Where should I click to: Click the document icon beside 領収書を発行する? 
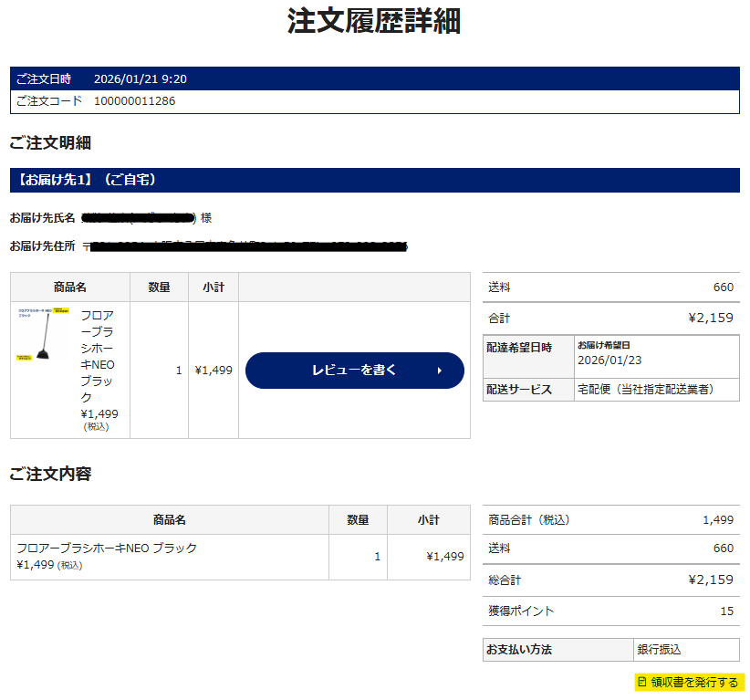click(642, 682)
